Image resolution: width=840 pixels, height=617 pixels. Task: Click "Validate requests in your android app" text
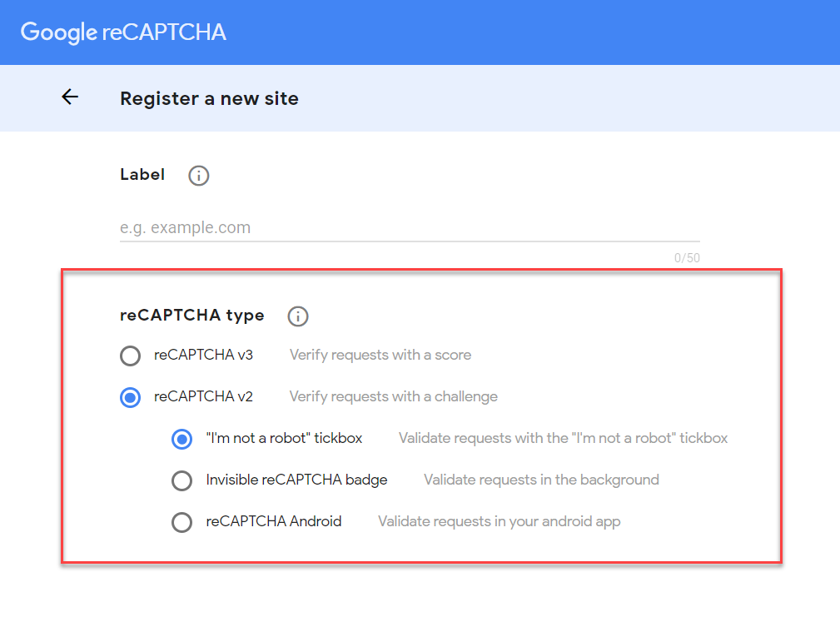500,522
